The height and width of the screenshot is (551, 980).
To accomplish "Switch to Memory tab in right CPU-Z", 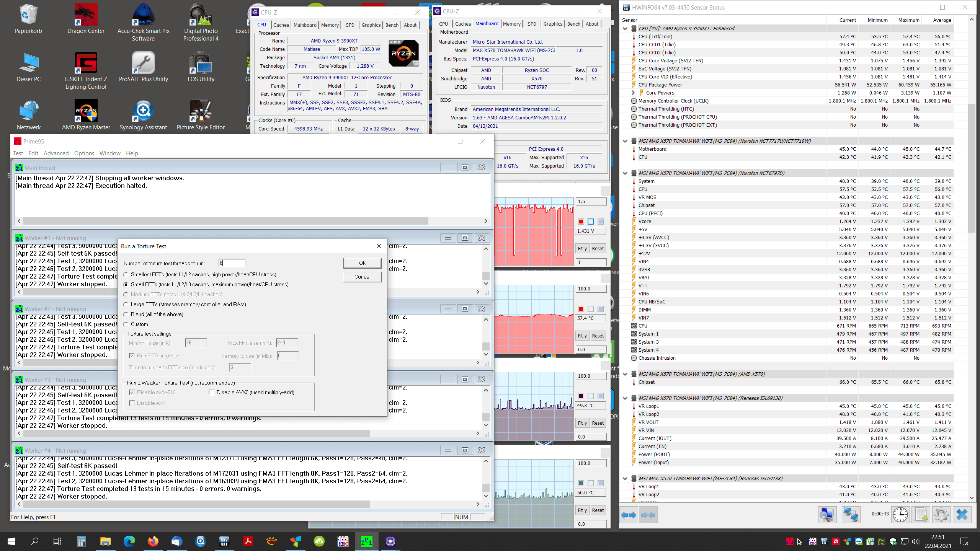I will 512,24.
